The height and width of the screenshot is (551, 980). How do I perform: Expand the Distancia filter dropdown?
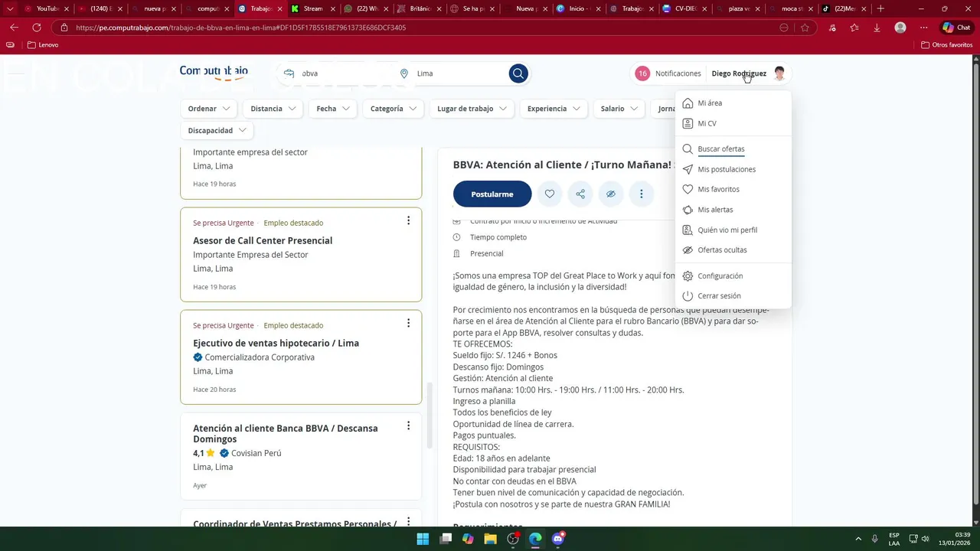(x=273, y=109)
